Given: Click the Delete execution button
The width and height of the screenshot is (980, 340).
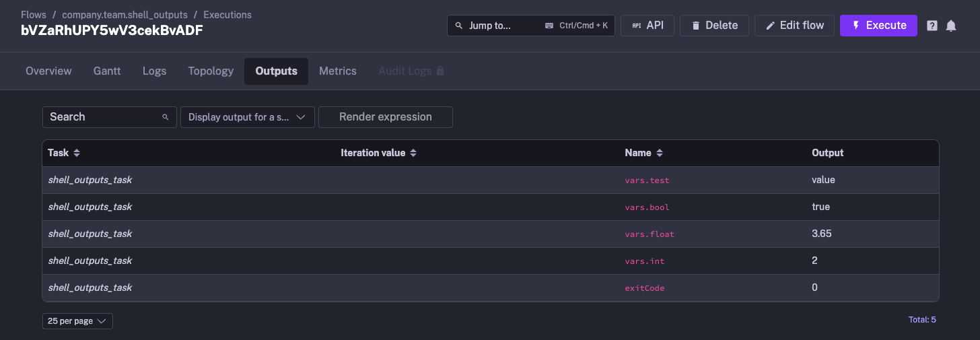Looking at the screenshot, I should coord(714,26).
